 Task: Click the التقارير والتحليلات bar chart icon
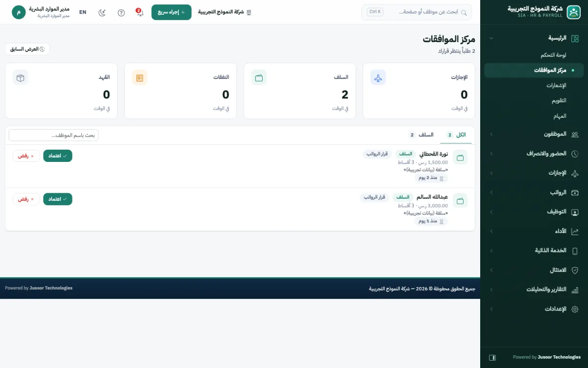coord(575,289)
